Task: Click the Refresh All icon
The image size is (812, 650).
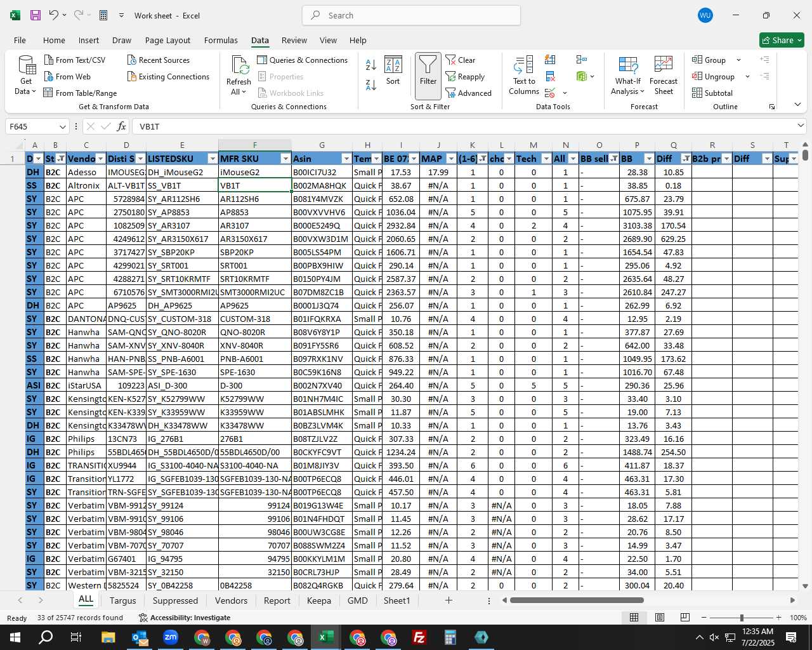Action: coord(240,65)
